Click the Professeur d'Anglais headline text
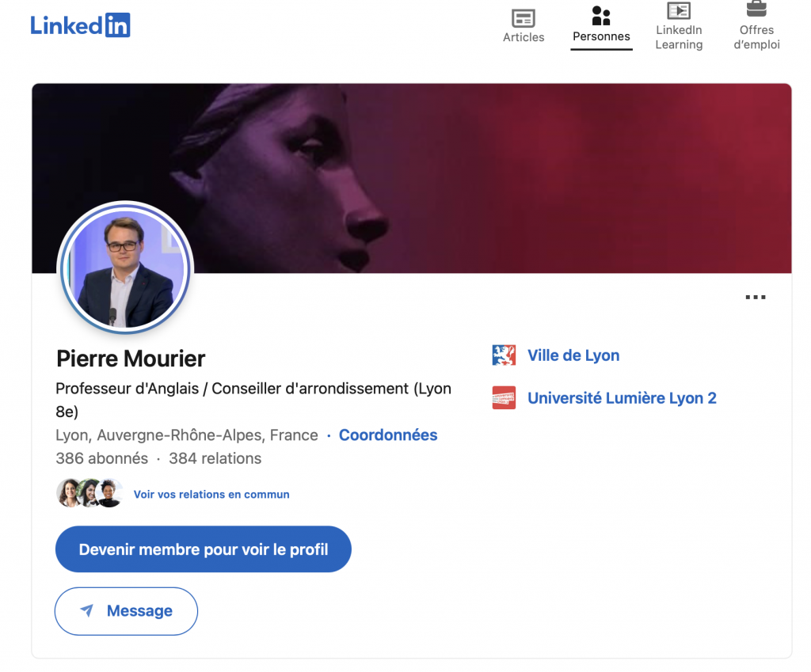The width and height of the screenshot is (811, 672). pos(253,400)
